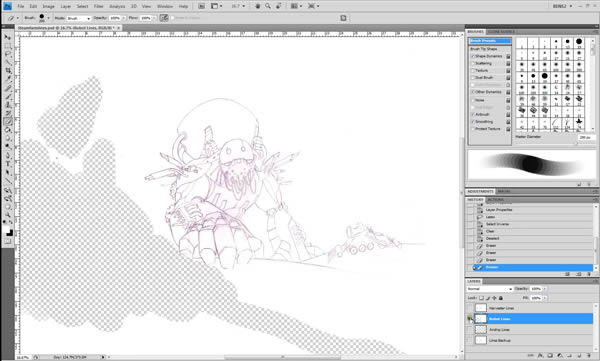Open the Analysis menu
Screen dimensions: 600x361
click(x=117, y=7)
